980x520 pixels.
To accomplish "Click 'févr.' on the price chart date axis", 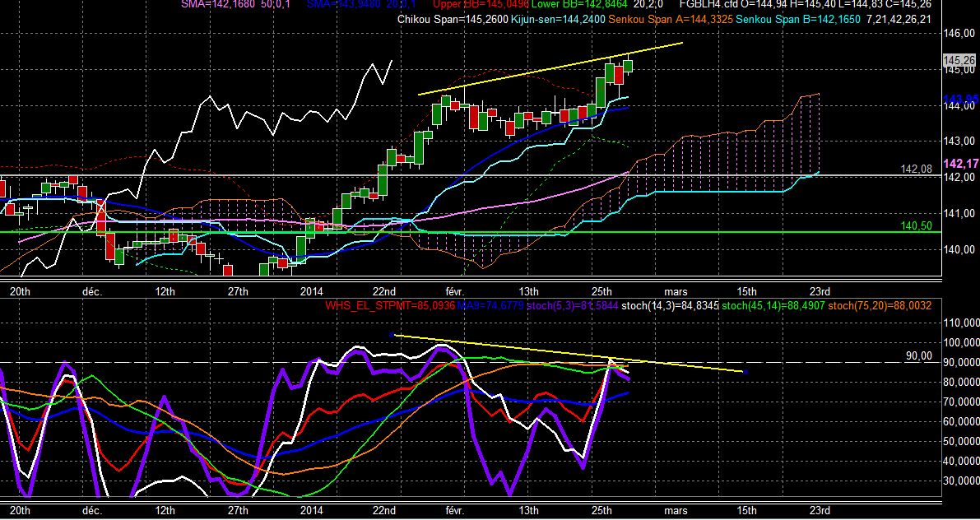I will pos(455,291).
